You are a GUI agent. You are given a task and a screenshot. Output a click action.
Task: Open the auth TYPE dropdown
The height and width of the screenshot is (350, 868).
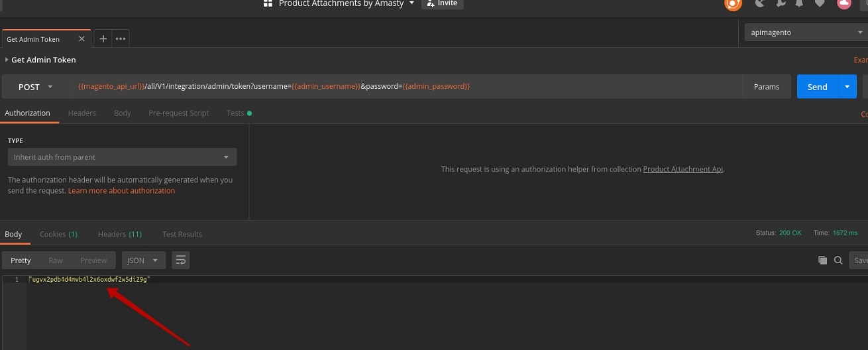tap(122, 157)
